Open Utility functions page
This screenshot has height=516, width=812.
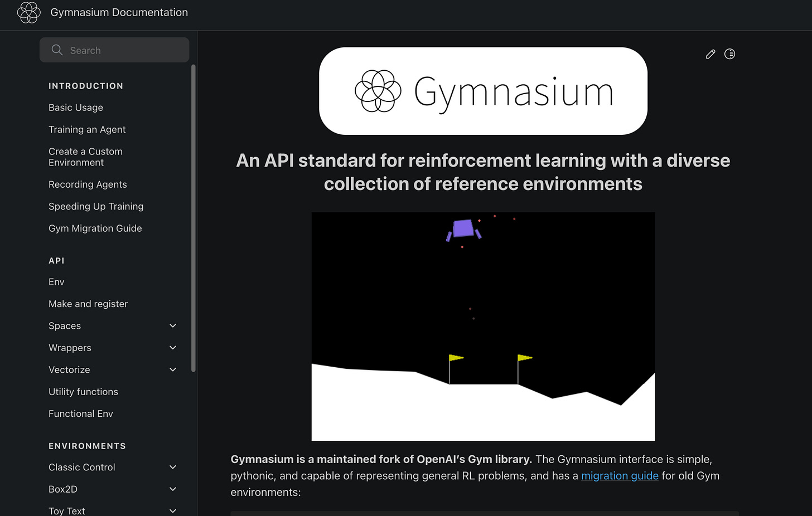click(83, 392)
